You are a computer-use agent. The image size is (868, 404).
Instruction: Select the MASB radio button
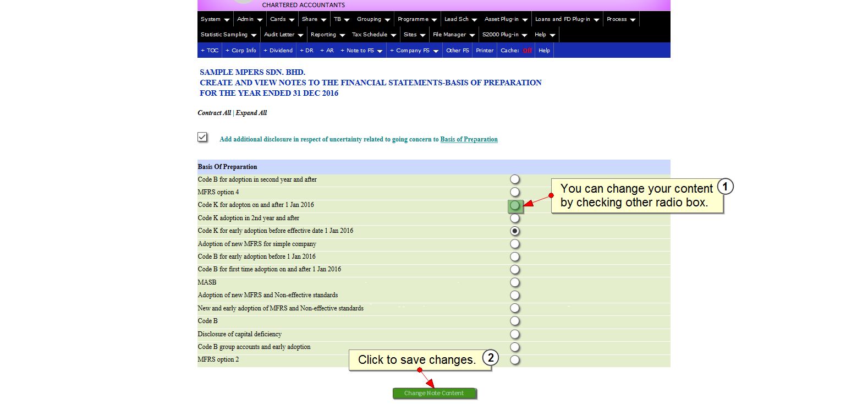(514, 282)
